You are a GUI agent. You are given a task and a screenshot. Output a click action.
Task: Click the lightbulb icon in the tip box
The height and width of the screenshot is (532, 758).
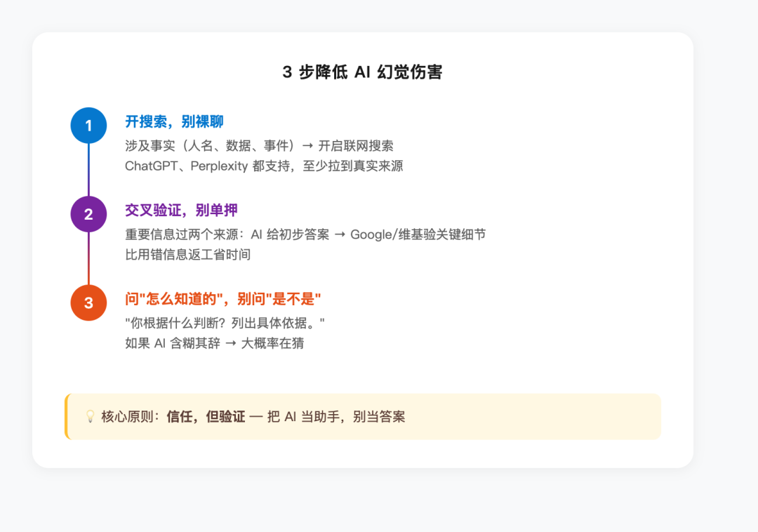(90, 416)
